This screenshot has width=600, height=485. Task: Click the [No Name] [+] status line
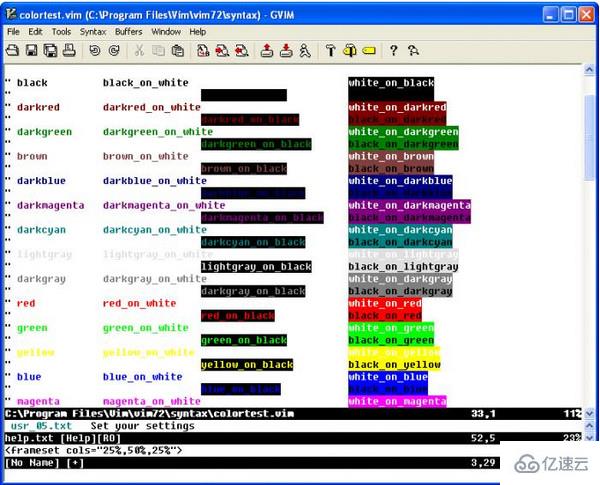tap(252, 462)
